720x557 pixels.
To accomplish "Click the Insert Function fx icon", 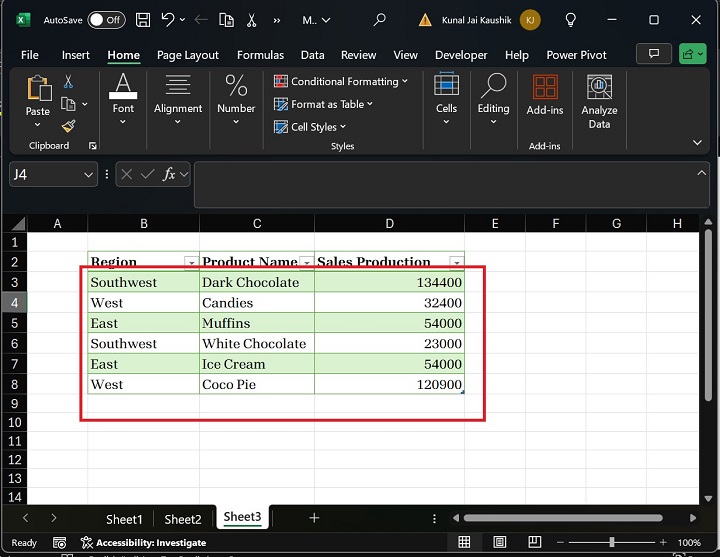I will tap(169, 174).
